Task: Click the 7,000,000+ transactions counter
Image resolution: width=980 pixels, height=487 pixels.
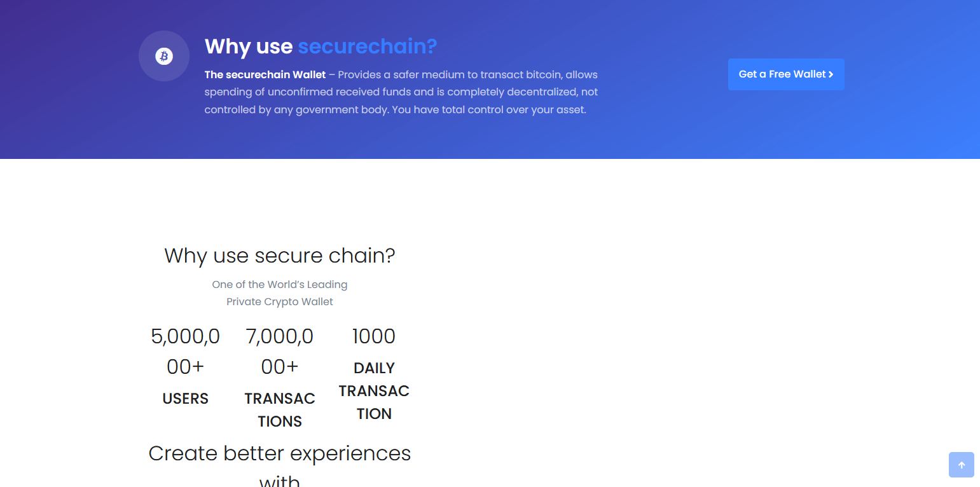Action: pyautogui.click(x=280, y=352)
